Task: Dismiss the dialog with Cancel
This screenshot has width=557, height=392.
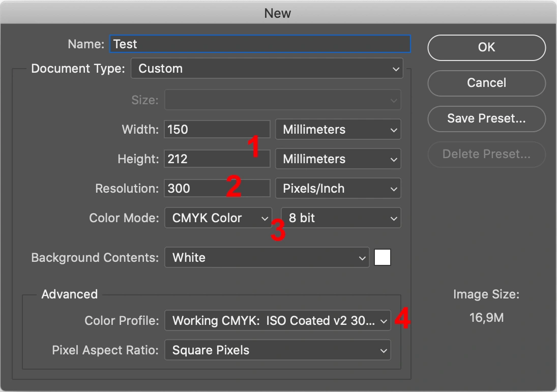Action: pyautogui.click(x=486, y=83)
